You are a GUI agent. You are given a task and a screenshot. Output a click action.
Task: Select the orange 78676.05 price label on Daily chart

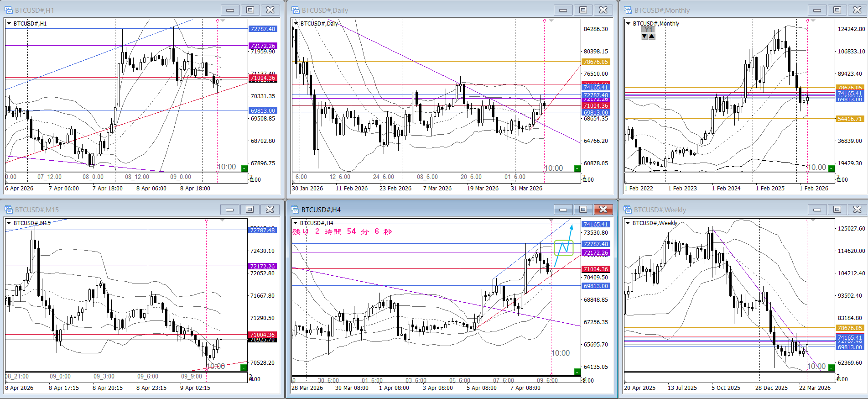pyautogui.click(x=596, y=62)
